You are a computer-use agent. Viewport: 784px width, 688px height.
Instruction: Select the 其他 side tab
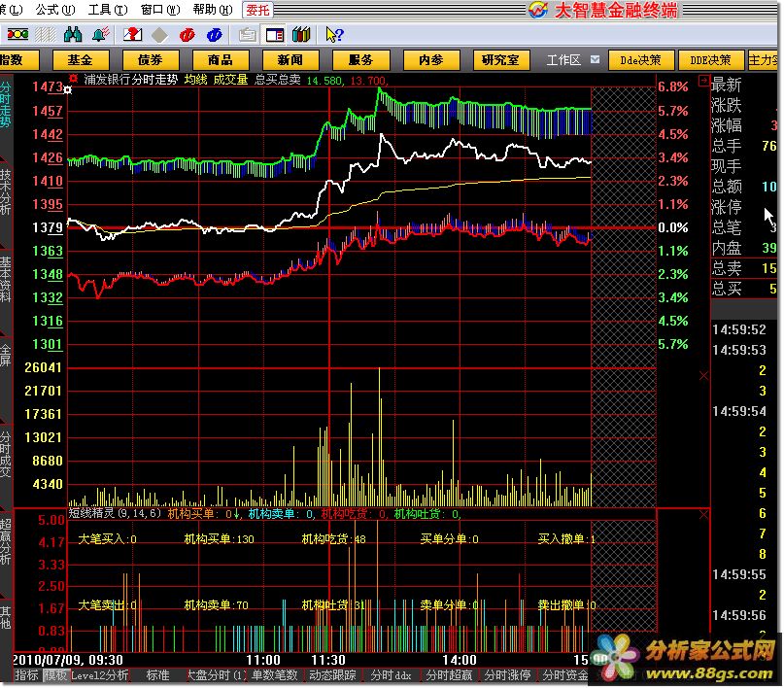point(6,617)
